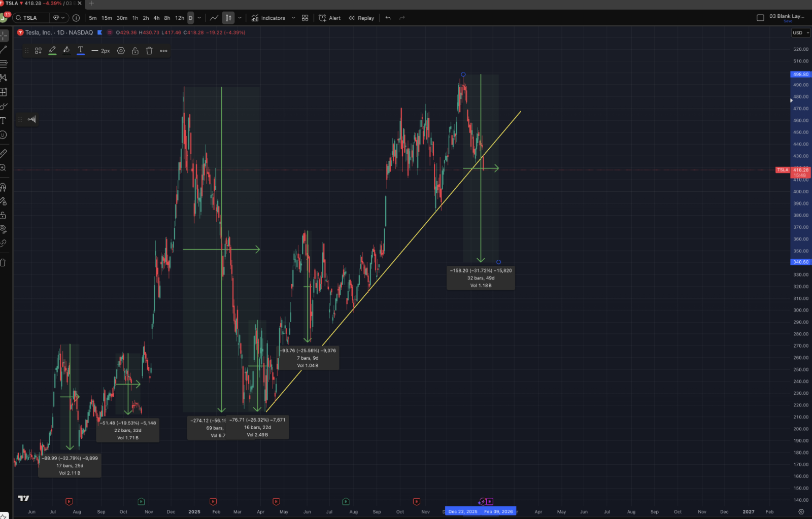The width and height of the screenshot is (812, 519).
Task: Add a symbol to compare
Action: click(x=76, y=18)
